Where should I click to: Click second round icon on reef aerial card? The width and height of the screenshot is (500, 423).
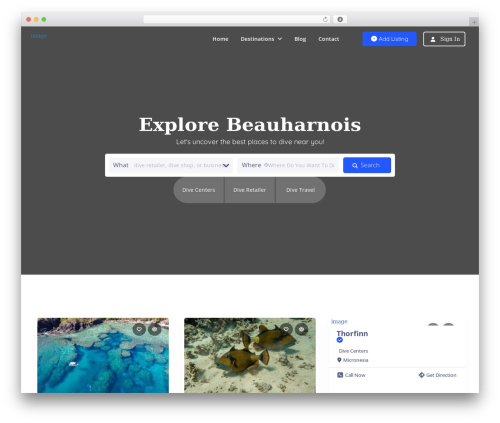[155, 329]
